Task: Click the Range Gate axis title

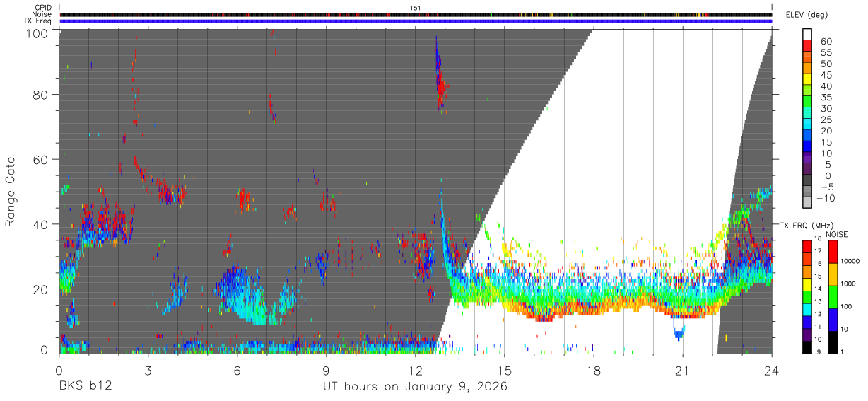Action: tap(11, 193)
